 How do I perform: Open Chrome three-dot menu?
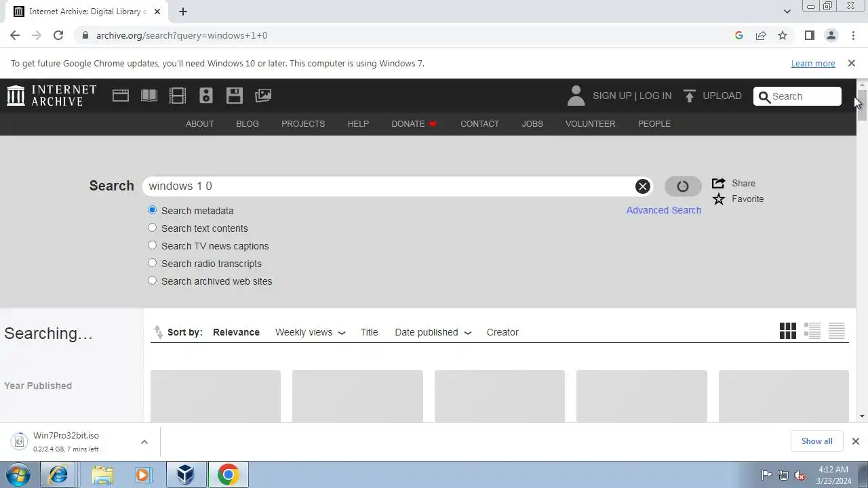coord(852,35)
